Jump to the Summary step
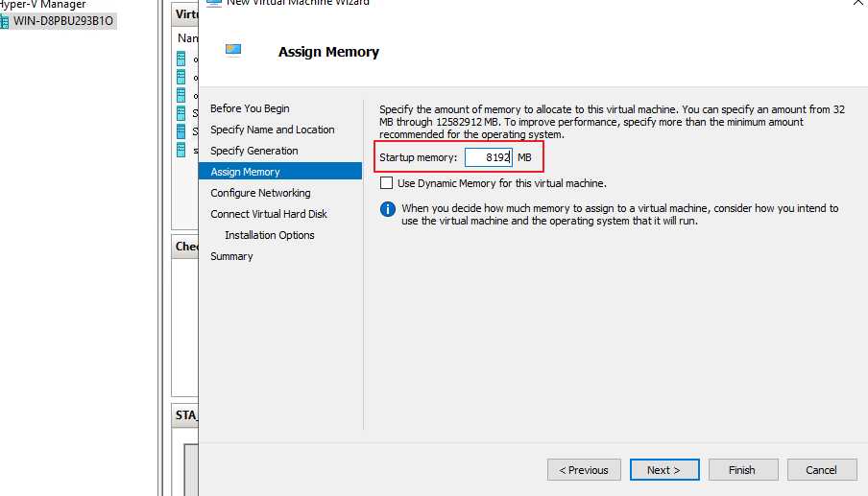 (x=232, y=256)
